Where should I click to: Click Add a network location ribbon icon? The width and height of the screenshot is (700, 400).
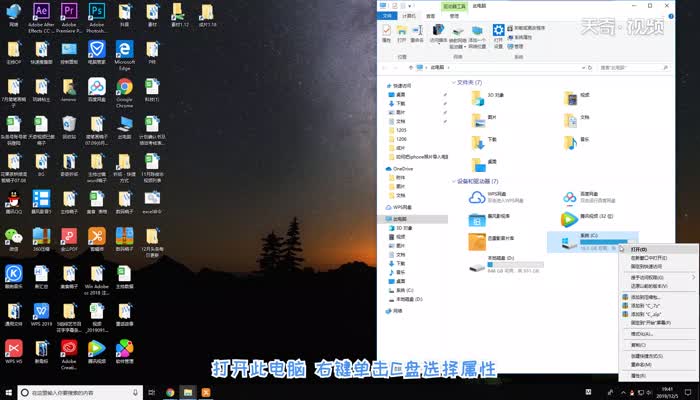pos(477,37)
